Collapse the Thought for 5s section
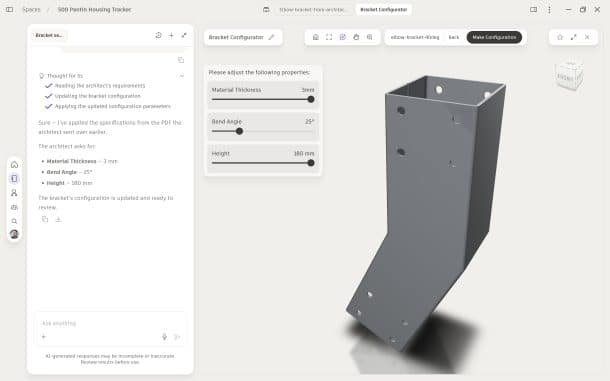610x381 pixels. click(x=182, y=75)
